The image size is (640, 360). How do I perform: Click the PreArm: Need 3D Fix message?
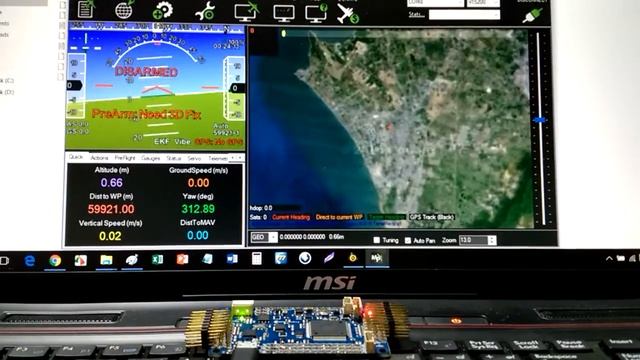point(146,114)
